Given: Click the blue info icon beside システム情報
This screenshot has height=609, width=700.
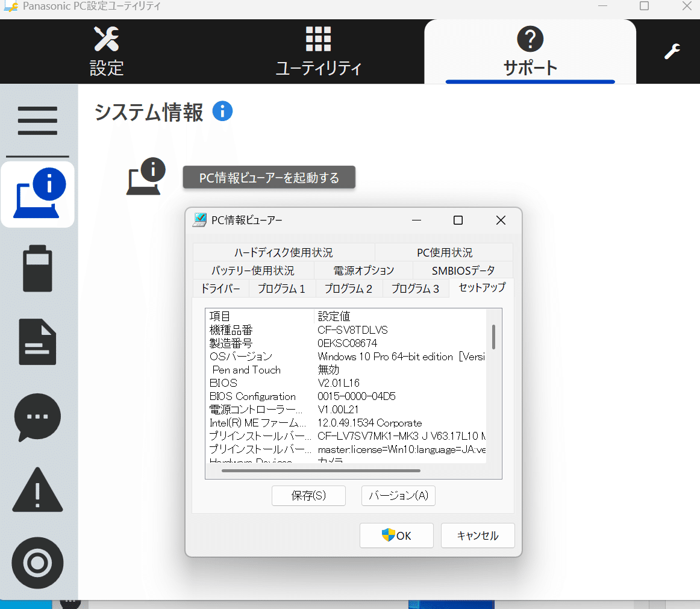Looking at the screenshot, I should point(222,111).
